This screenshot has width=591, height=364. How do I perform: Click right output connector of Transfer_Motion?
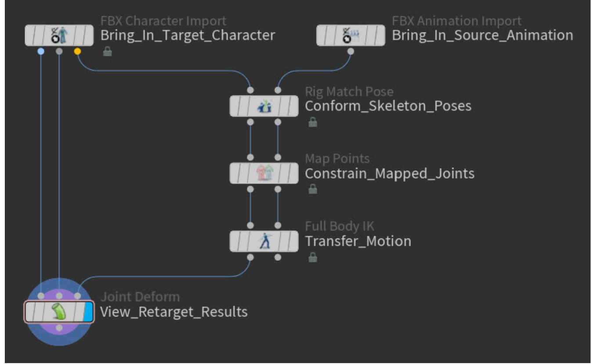278,257
